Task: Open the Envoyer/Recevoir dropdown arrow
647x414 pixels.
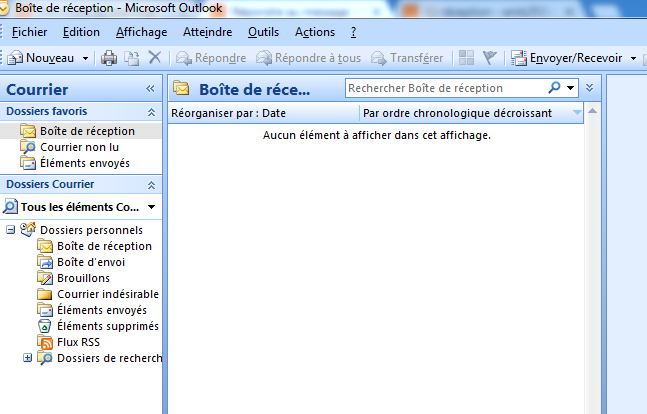Action: pyautogui.click(x=633, y=59)
